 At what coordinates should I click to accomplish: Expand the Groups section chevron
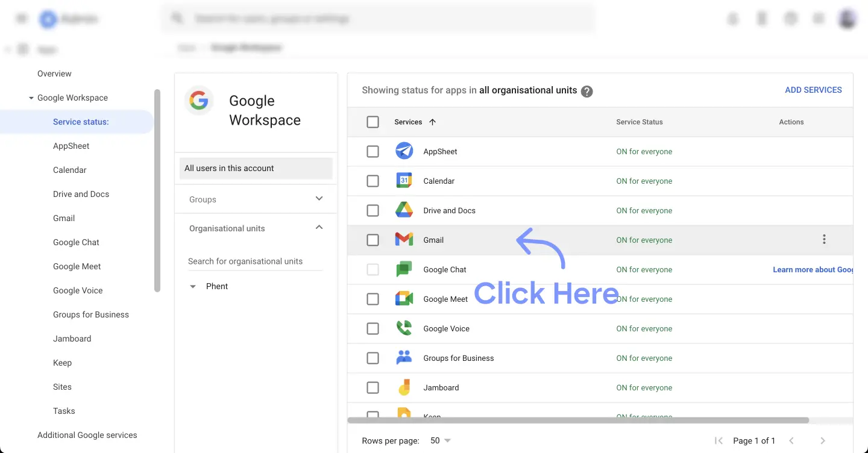point(319,198)
